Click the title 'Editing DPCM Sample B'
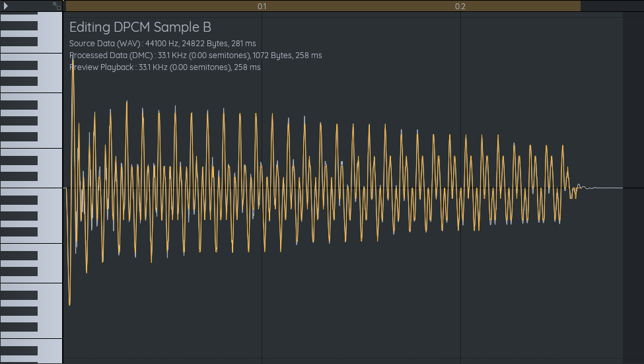The height and width of the screenshot is (364, 644). (140, 27)
